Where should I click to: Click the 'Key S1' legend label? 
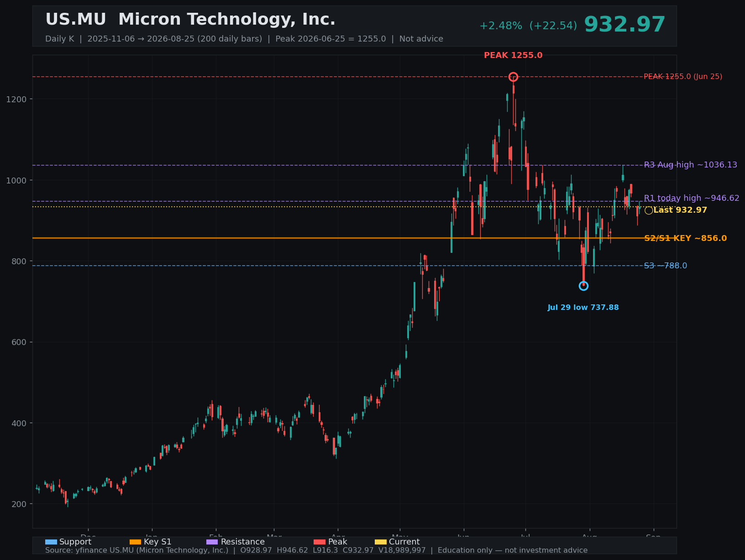(x=157, y=542)
